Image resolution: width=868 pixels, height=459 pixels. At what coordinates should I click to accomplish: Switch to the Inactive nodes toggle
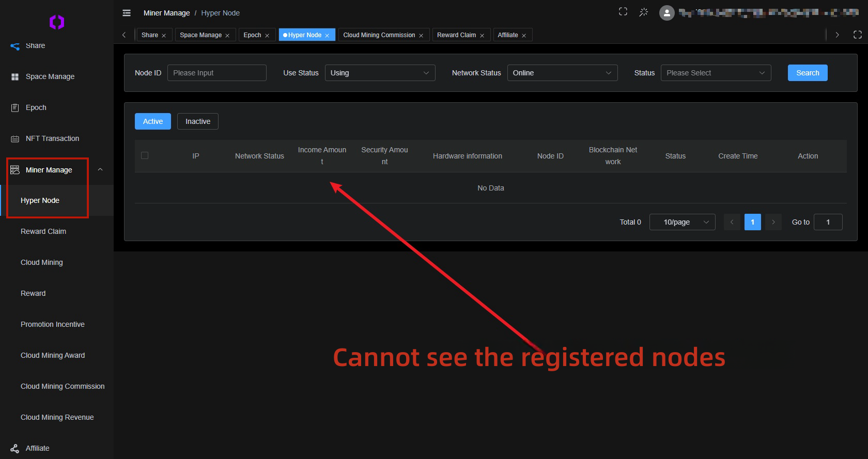click(197, 121)
